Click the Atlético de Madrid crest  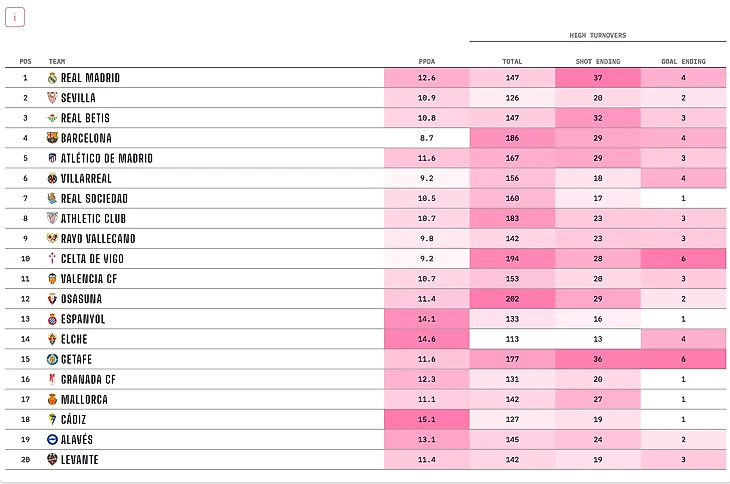[52, 158]
